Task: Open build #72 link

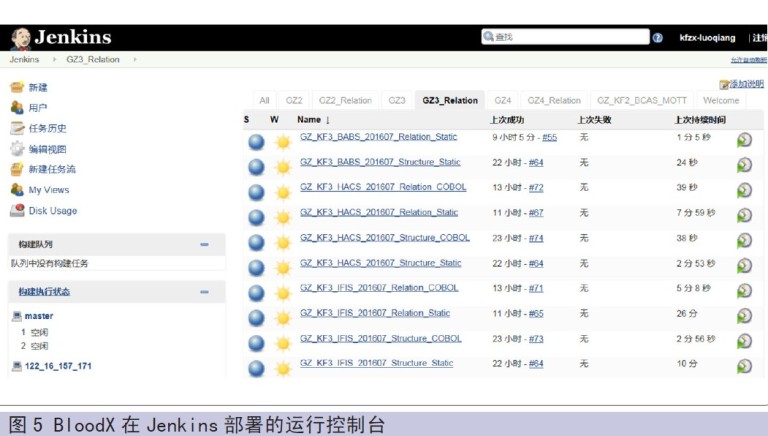Action: pyautogui.click(x=536, y=188)
